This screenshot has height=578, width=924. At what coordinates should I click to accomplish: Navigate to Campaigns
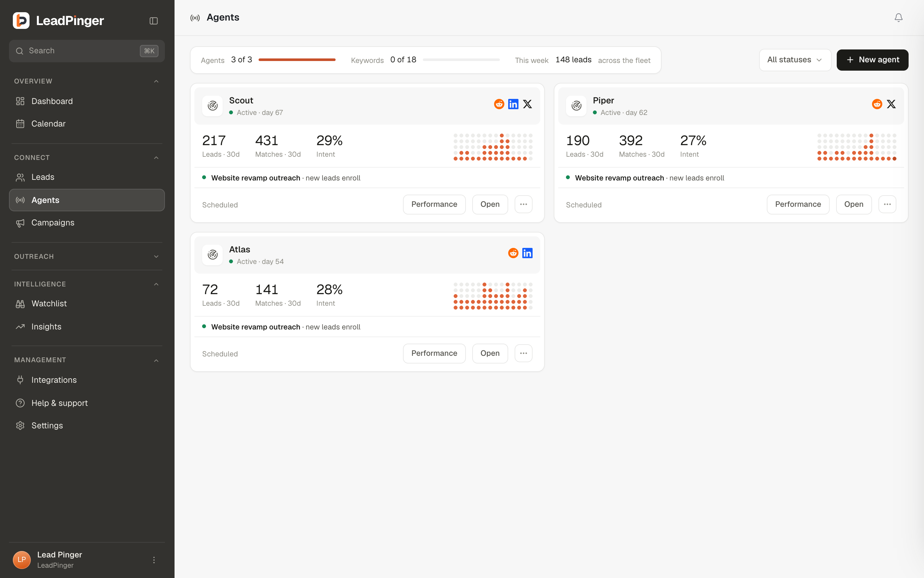click(x=87, y=223)
